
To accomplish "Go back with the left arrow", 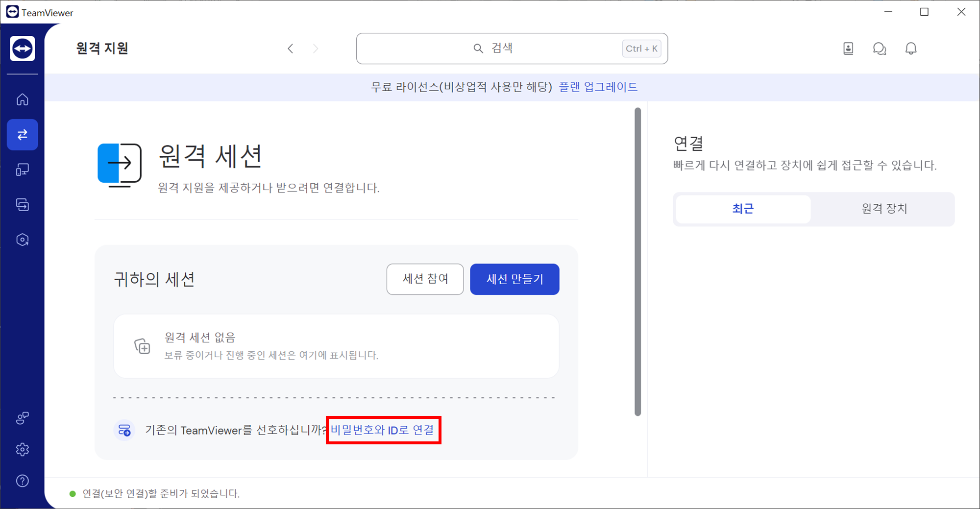I will tap(291, 48).
